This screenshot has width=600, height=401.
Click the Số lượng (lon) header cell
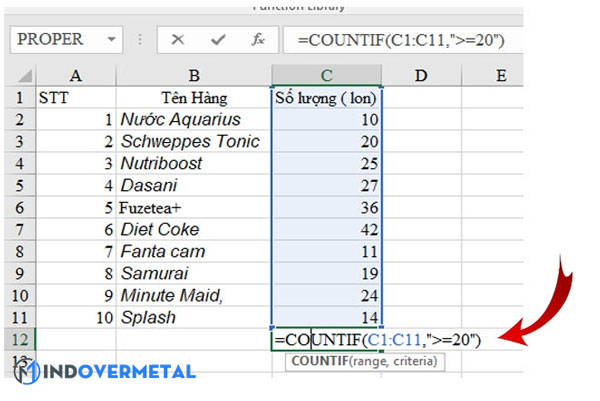(326, 98)
